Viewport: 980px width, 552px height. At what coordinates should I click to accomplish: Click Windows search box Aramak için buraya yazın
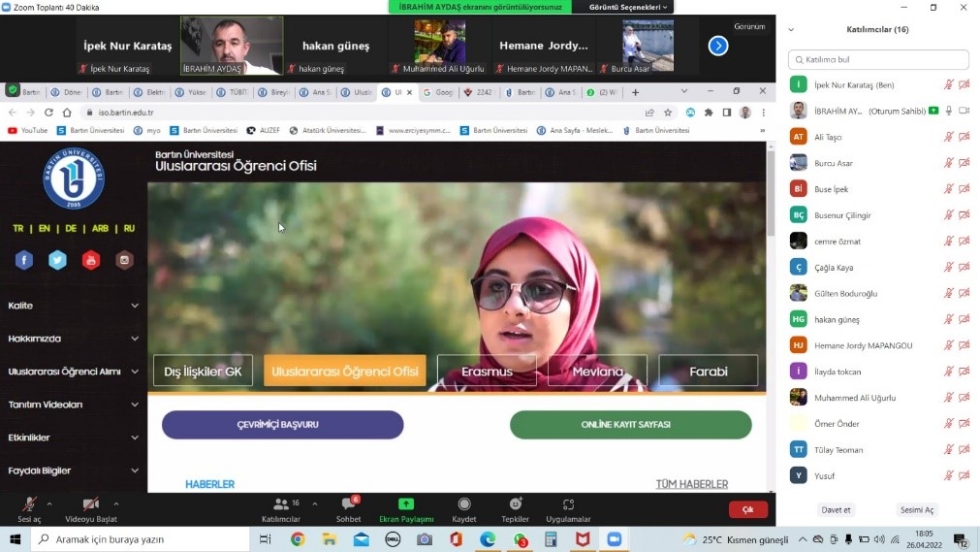[140, 538]
